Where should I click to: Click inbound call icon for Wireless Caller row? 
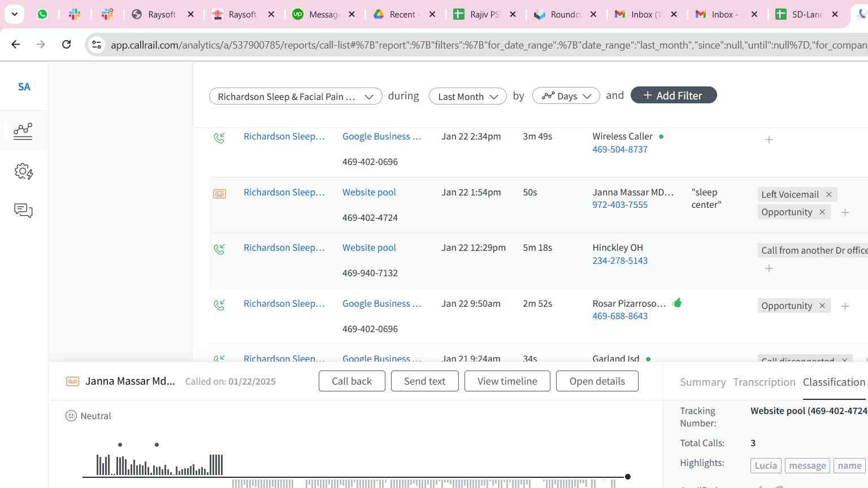click(219, 137)
